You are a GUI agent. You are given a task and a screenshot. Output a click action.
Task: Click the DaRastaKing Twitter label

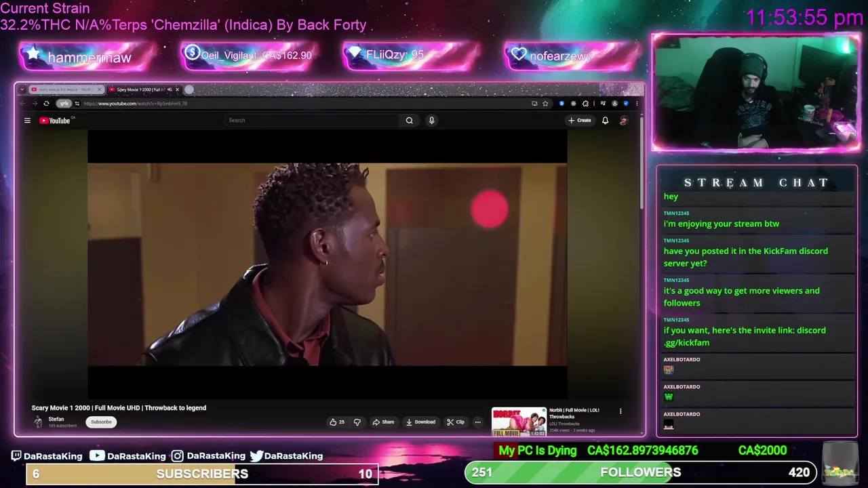(x=286, y=456)
